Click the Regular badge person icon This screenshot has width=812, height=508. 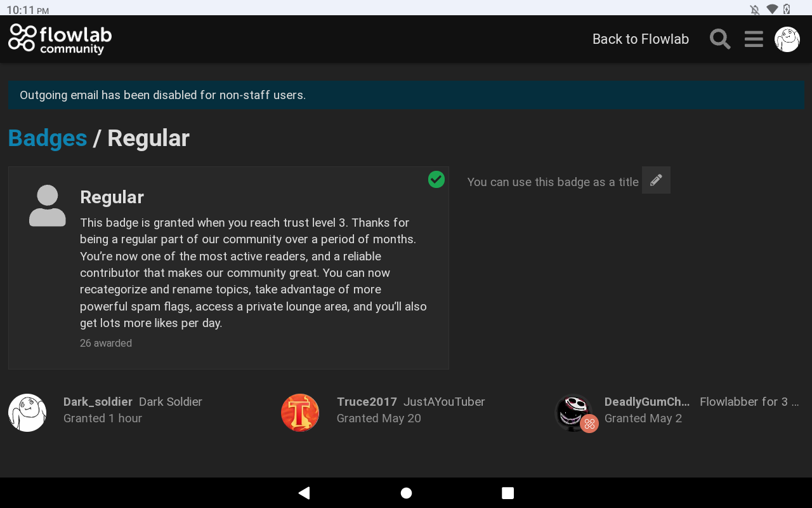pos(48,206)
